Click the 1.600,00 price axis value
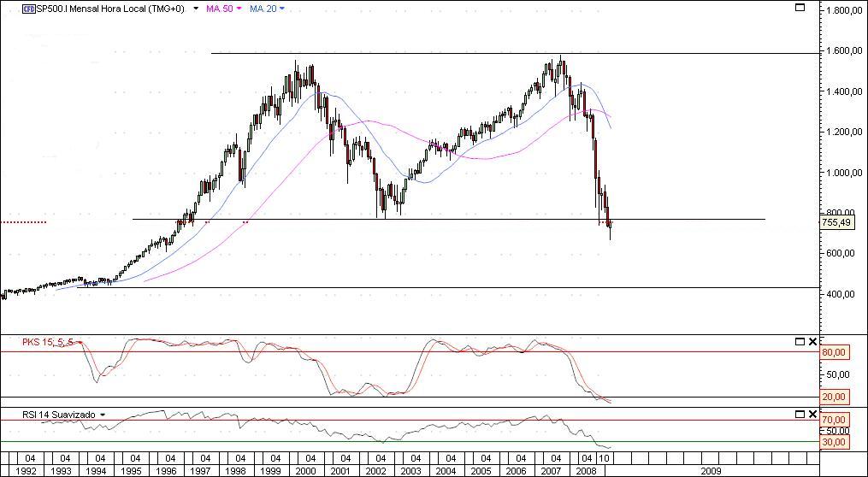The width and height of the screenshot is (868, 477). coord(844,51)
